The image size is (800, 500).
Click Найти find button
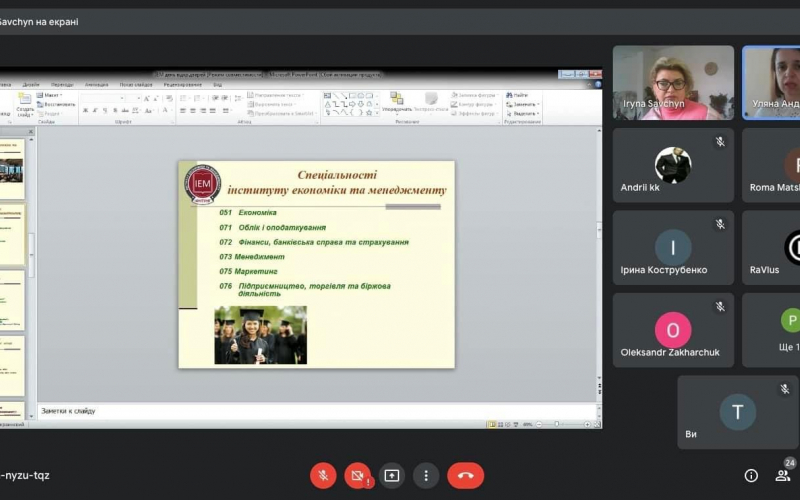pyautogui.click(x=517, y=95)
